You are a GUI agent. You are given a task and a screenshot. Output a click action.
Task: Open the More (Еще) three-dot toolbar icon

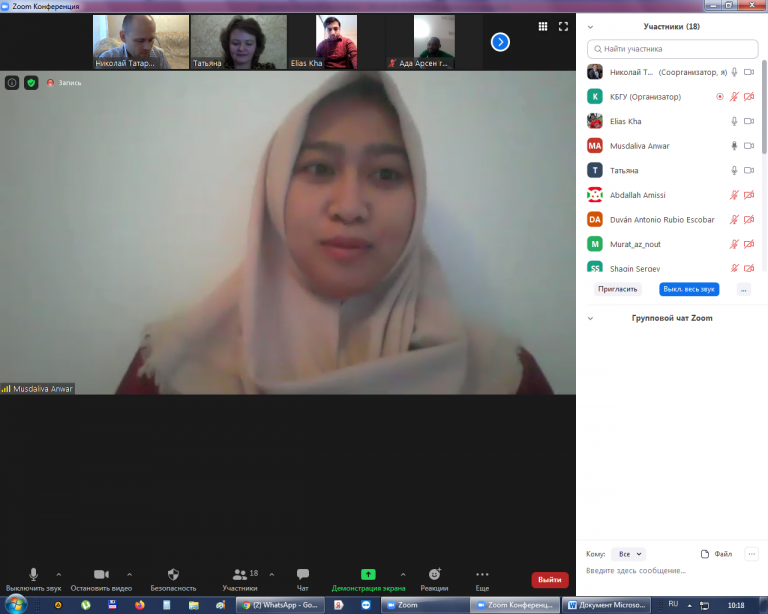(x=482, y=575)
